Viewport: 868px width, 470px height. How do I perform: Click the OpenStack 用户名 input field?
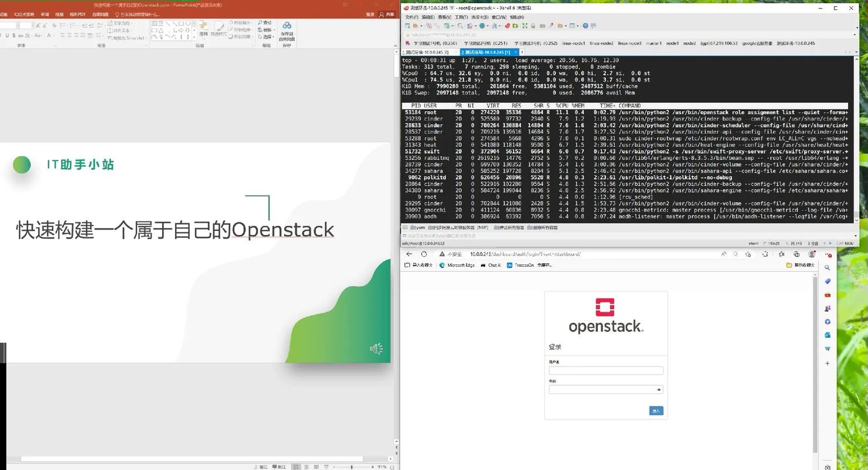[x=605, y=370]
